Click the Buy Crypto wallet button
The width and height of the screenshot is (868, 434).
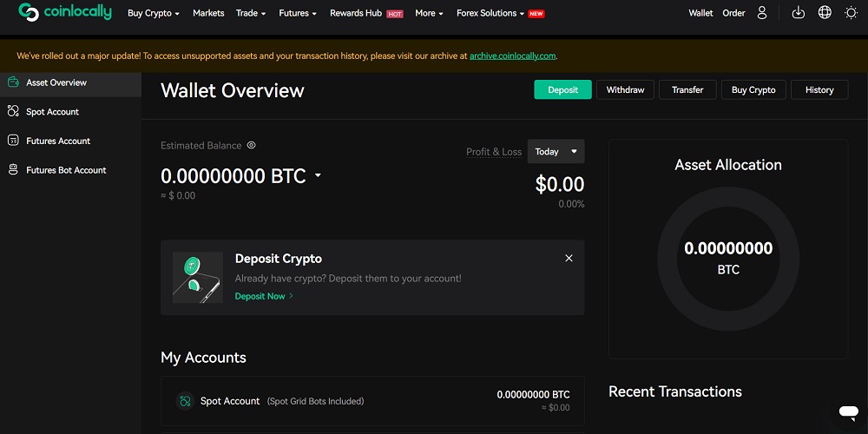click(753, 89)
